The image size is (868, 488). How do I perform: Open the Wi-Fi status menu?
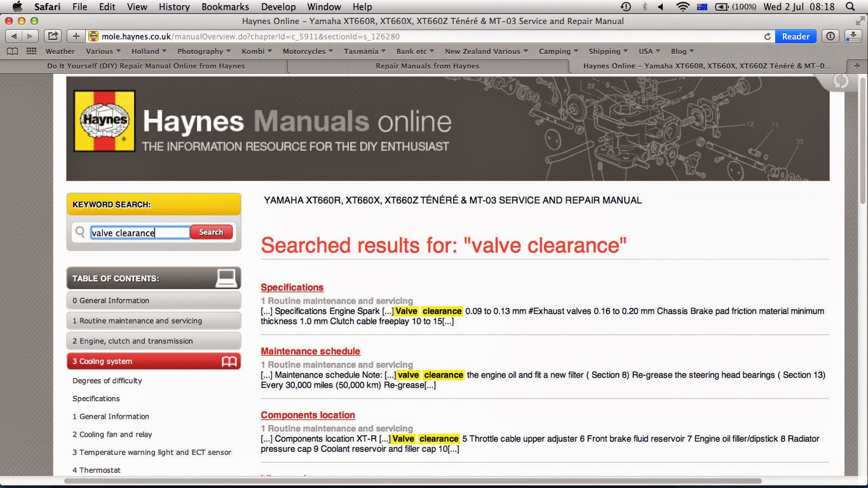(x=683, y=6)
